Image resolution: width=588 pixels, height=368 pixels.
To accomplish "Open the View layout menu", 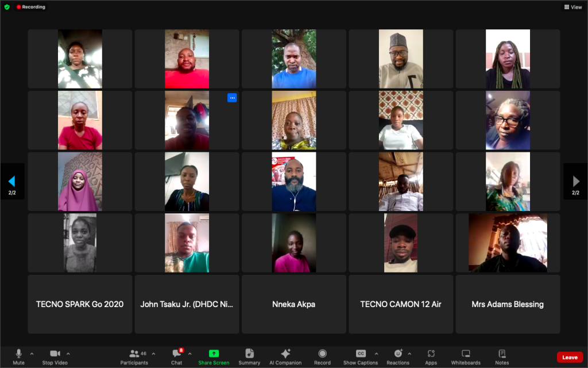I will (573, 7).
